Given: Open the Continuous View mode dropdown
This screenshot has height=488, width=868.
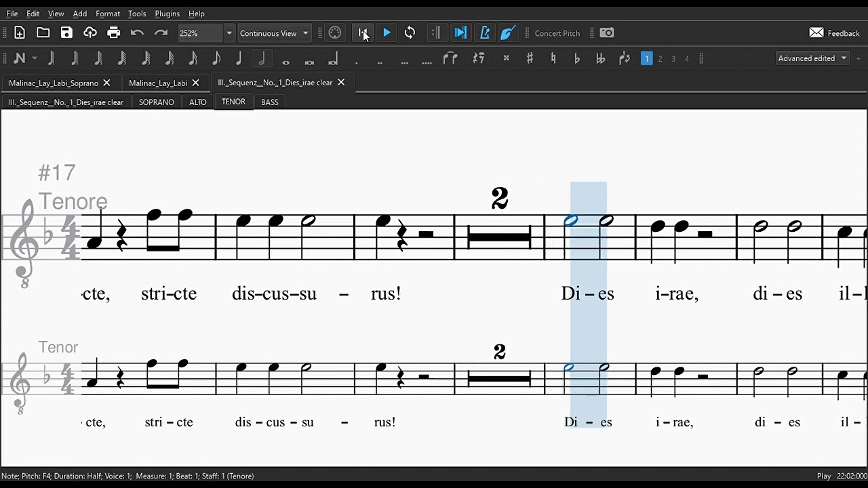Looking at the screenshot, I should (274, 33).
